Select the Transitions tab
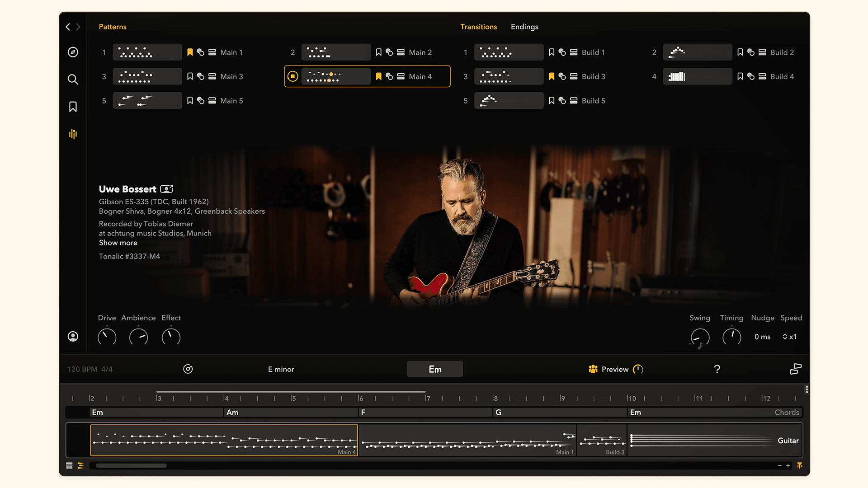Screen dimensions: 868x488 tap(478, 27)
